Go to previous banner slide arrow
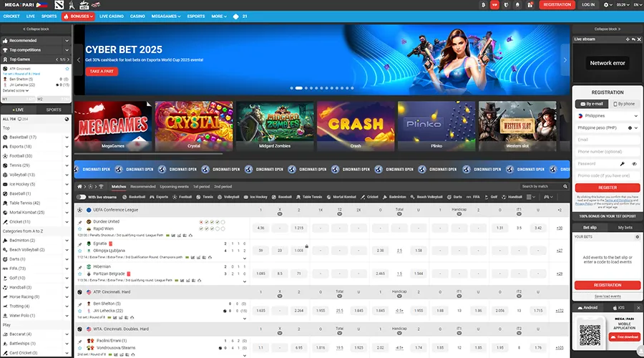This screenshot has height=358, width=644. pos(79,60)
